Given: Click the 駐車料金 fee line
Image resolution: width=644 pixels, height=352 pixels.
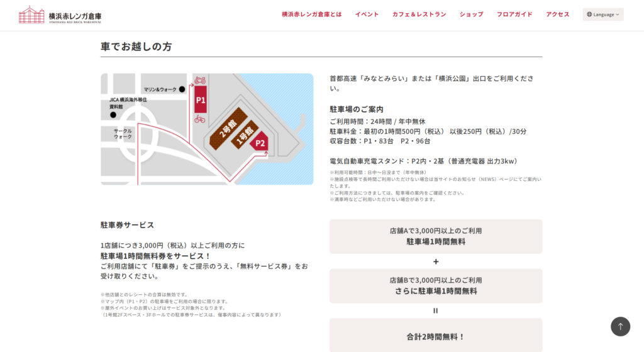Looking at the screenshot, I should (428, 131).
